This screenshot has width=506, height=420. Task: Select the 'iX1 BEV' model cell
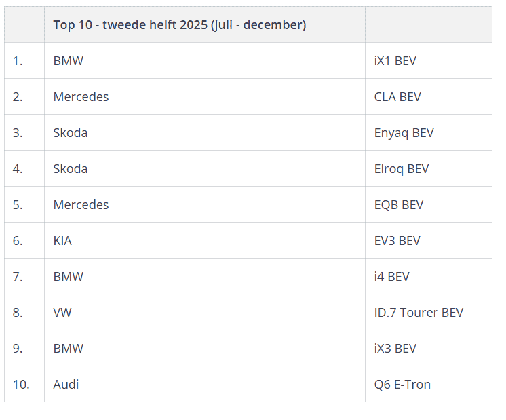click(x=395, y=61)
